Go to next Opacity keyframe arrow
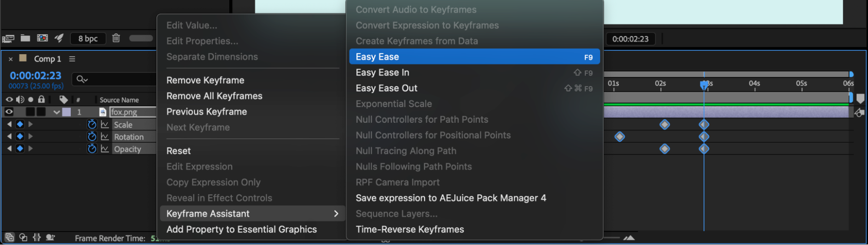Viewport: 868px width, 245px height. (30, 149)
